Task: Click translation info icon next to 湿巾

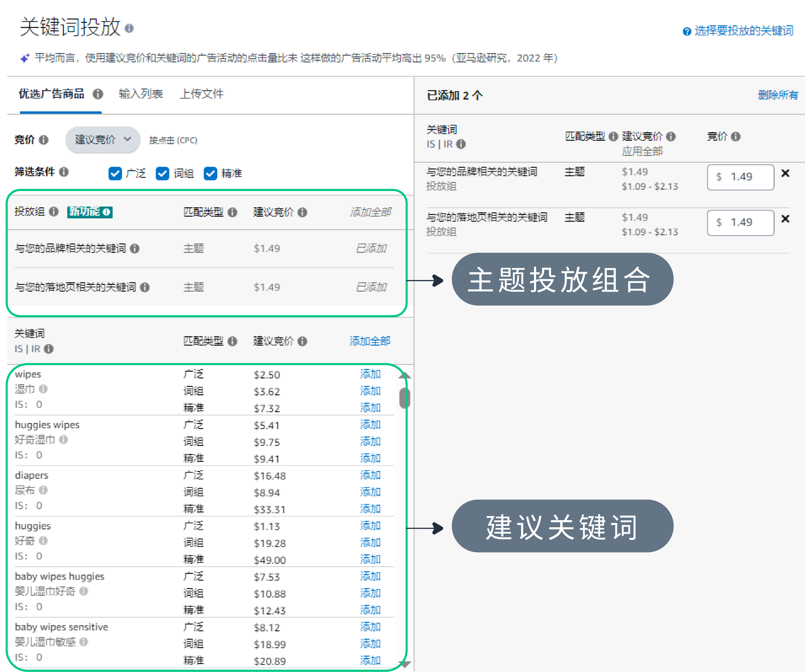Action: click(43, 389)
